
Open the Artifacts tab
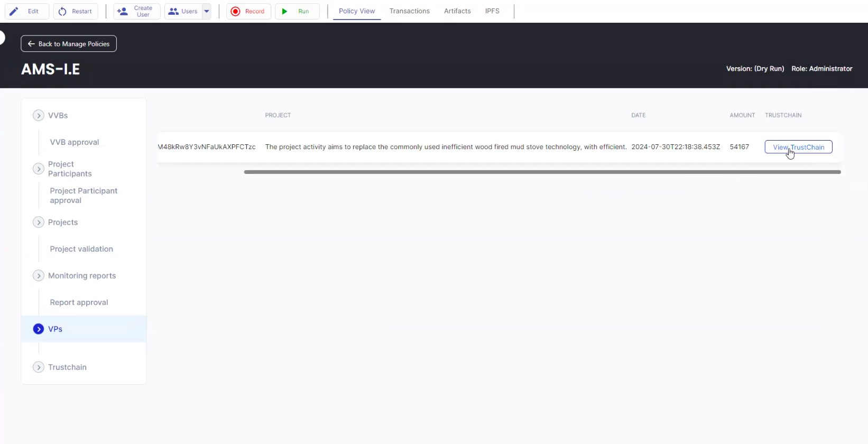[457, 11]
